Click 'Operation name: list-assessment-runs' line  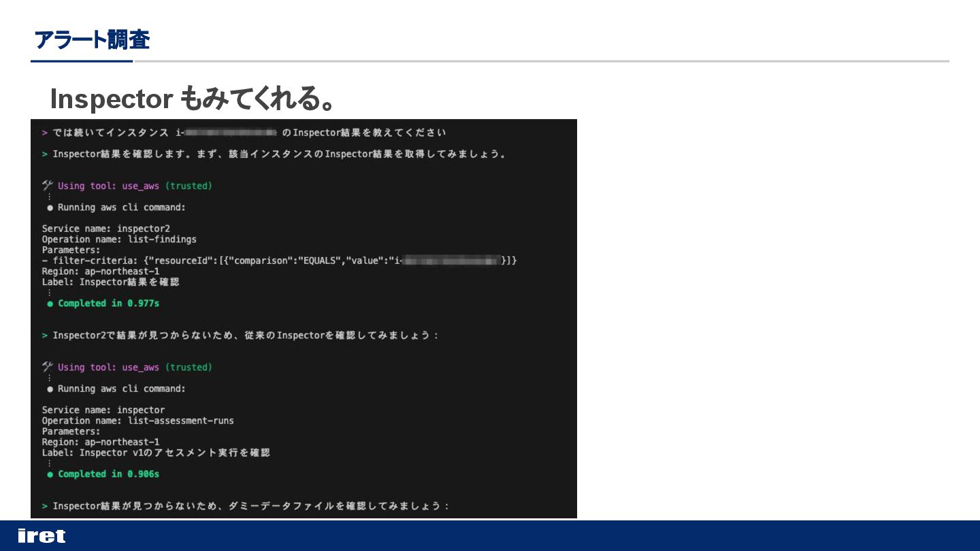pyautogui.click(x=137, y=420)
